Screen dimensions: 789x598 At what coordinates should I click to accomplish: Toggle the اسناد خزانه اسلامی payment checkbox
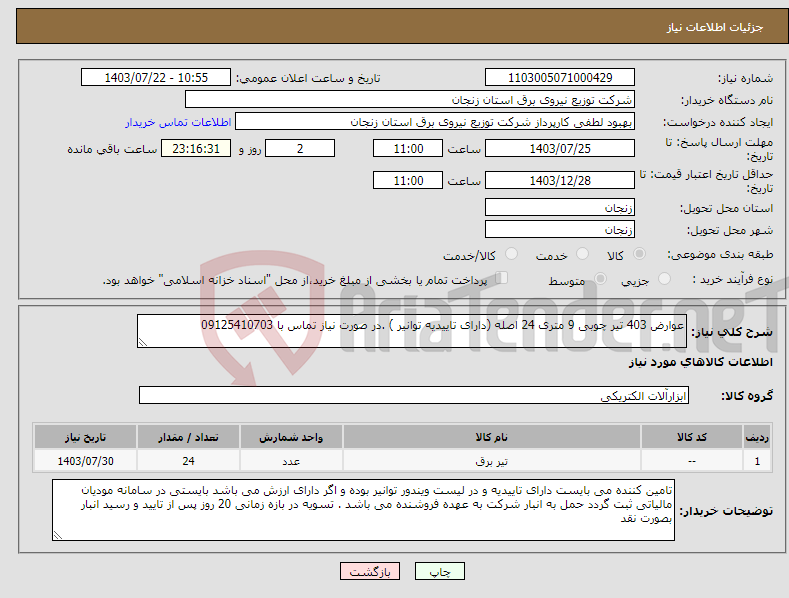tap(502, 278)
